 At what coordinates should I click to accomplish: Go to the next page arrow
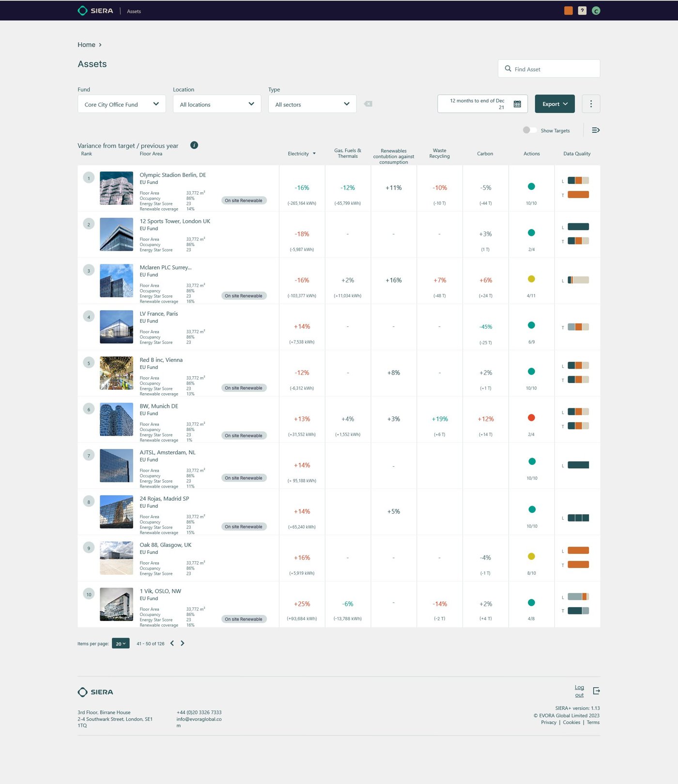click(x=183, y=644)
